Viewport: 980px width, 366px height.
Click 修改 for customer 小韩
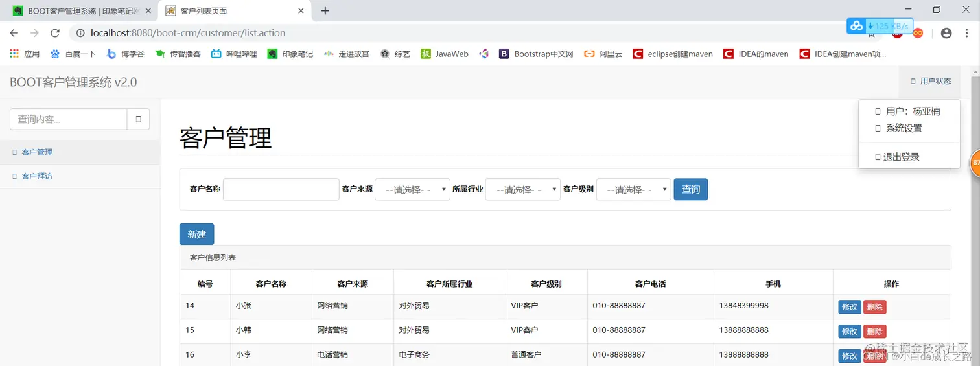[x=850, y=331]
